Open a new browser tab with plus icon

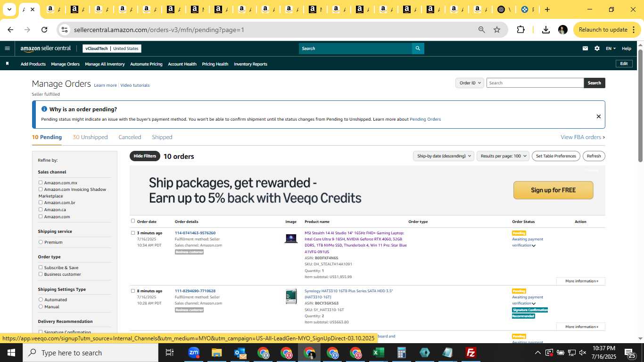[547, 9]
